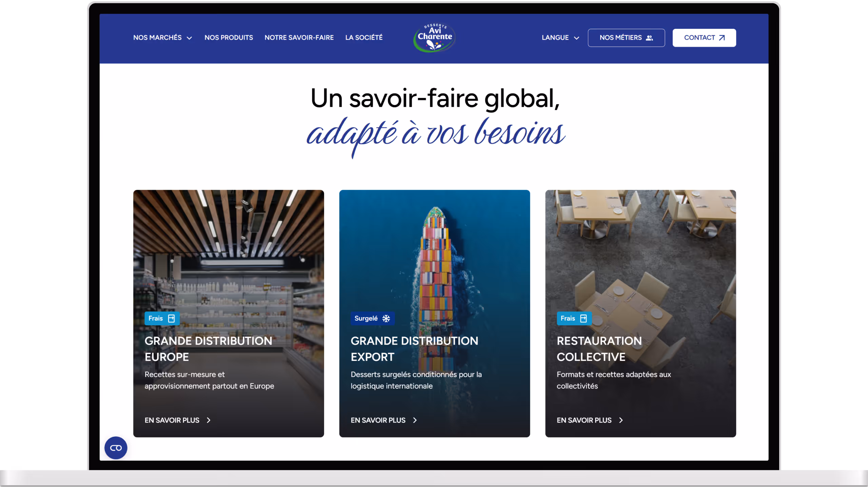Click chevron next to Export card's En savoir plus

(415, 420)
